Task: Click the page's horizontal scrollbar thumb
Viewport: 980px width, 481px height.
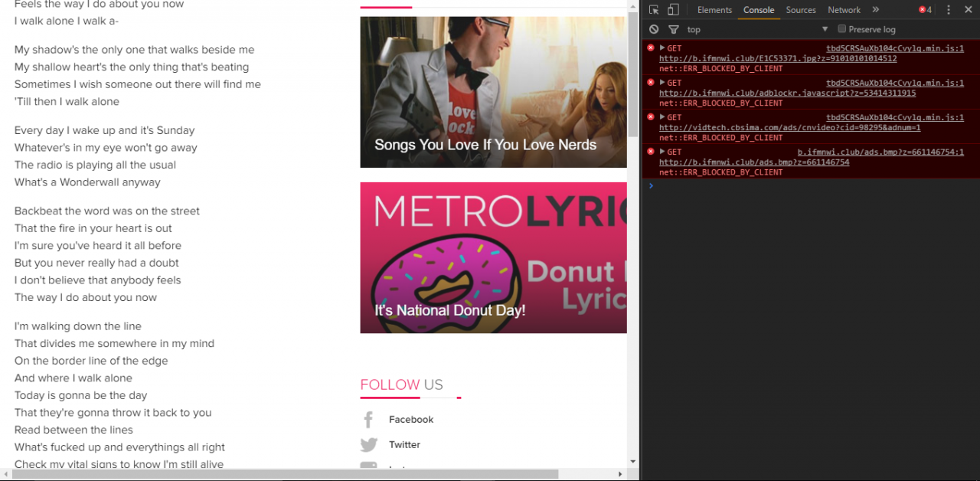Action: tap(286, 474)
